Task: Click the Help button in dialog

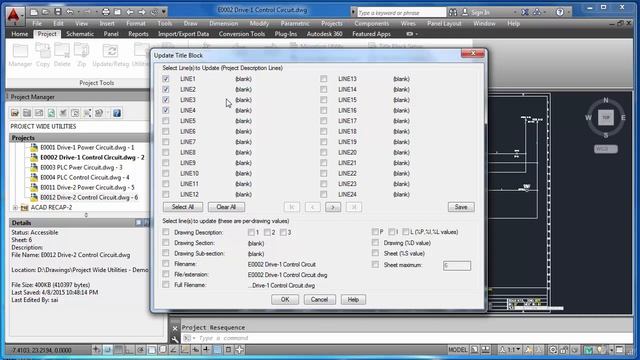Action: click(x=353, y=299)
